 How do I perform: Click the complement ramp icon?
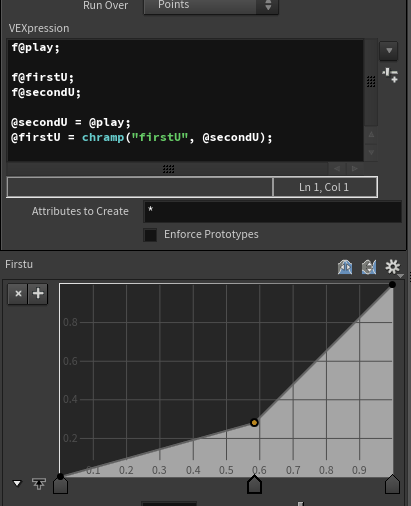click(369, 267)
